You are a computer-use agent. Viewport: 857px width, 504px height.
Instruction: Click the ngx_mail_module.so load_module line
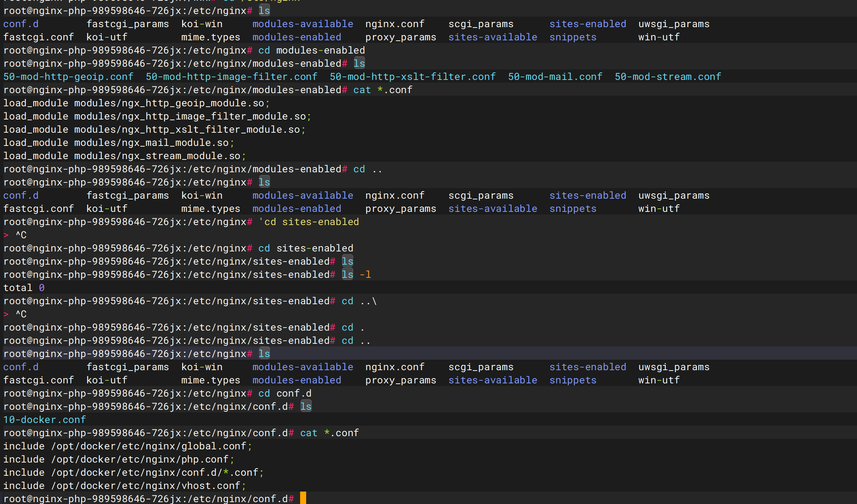119,142
